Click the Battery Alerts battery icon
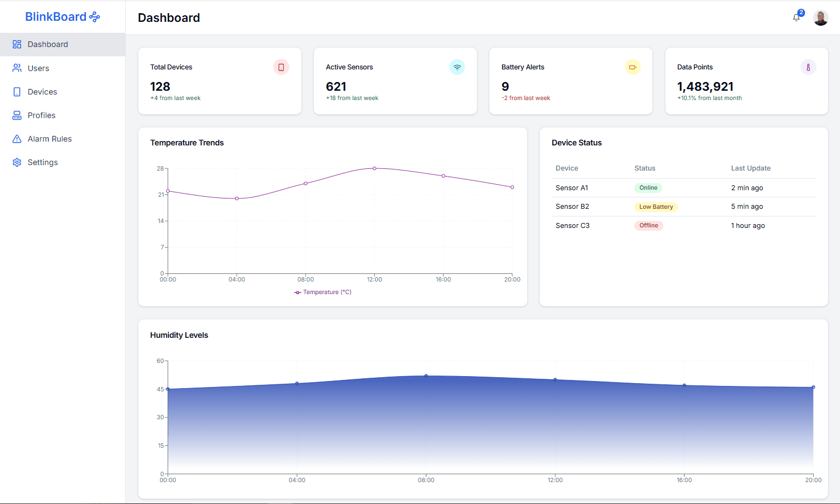This screenshot has height=504, width=840. pyautogui.click(x=633, y=67)
